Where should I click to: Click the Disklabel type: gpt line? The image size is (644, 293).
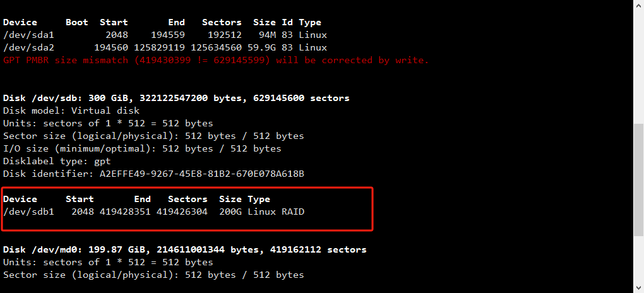[57, 162]
